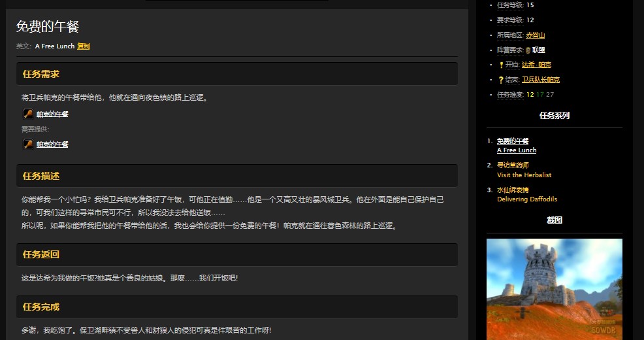Click the Alliance faction icon beside 联盟
Image resolution: width=644 pixels, height=340 pixels.
coord(528,50)
